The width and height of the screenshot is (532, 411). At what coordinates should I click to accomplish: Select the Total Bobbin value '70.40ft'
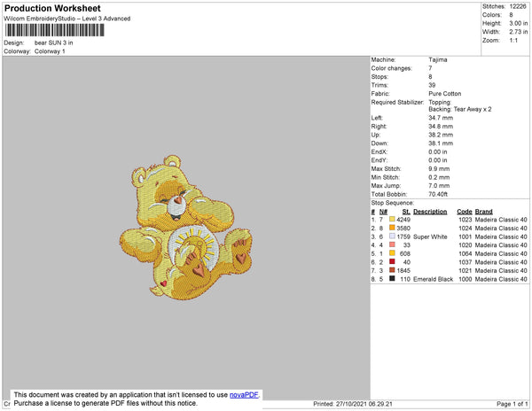pyautogui.click(x=438, y=194)
